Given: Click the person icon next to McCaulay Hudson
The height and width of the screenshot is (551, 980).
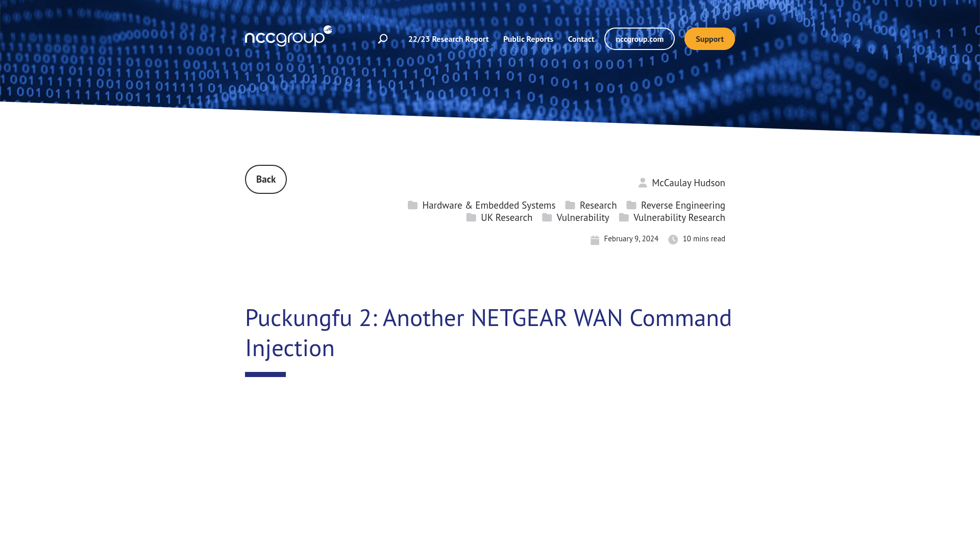Looking at the screenshot, I should pos(643,183).
